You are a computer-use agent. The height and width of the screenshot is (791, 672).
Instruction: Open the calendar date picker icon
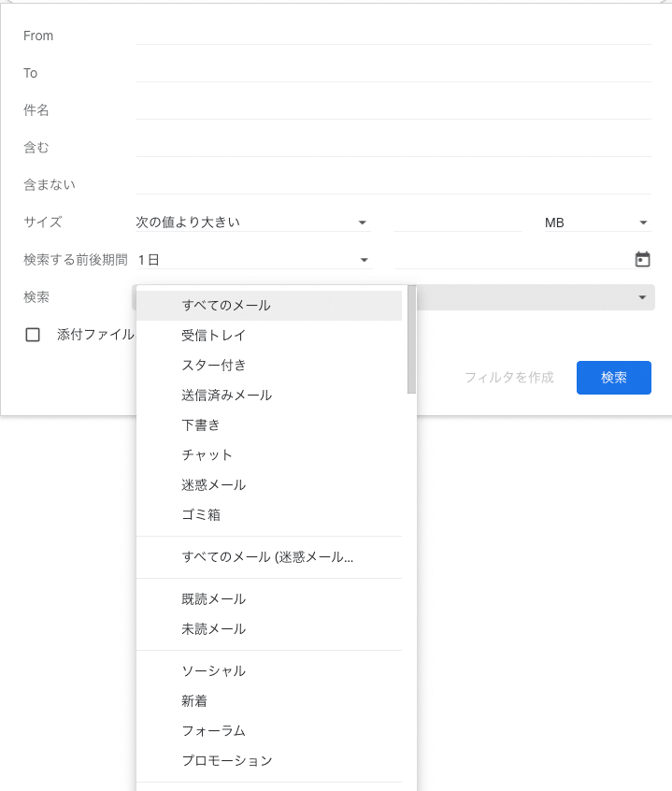642,259
